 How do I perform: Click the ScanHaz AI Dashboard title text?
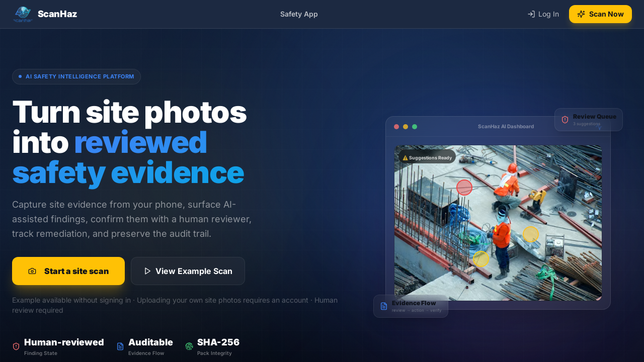(x=506, y=126)
